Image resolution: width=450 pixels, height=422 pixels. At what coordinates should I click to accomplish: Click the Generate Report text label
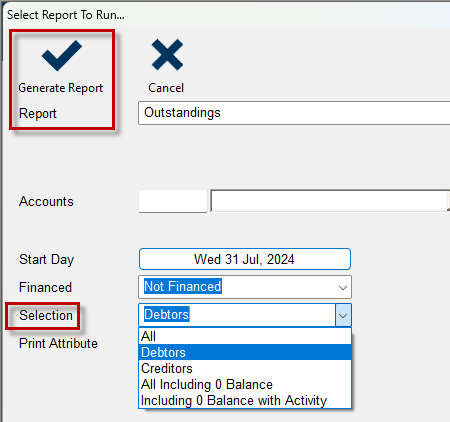point(61,88)
